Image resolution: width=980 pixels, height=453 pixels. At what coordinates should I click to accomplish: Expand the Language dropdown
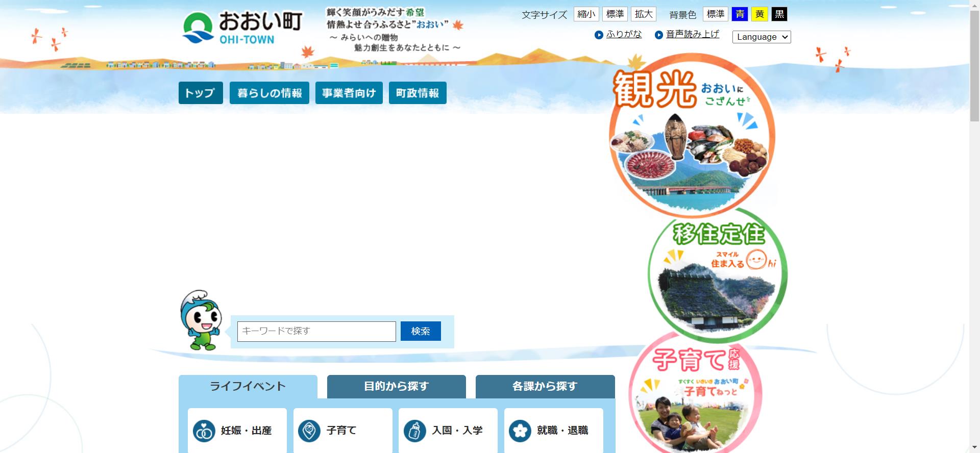point(761,37)
